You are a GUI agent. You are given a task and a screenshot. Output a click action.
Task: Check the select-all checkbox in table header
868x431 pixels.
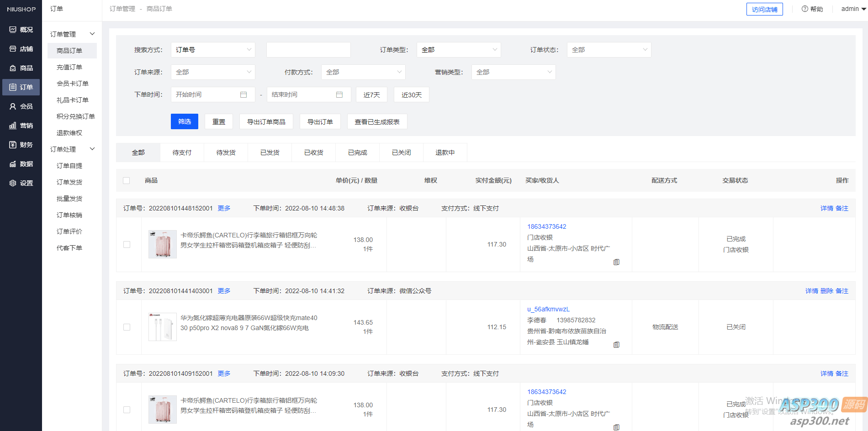point(127,180)
